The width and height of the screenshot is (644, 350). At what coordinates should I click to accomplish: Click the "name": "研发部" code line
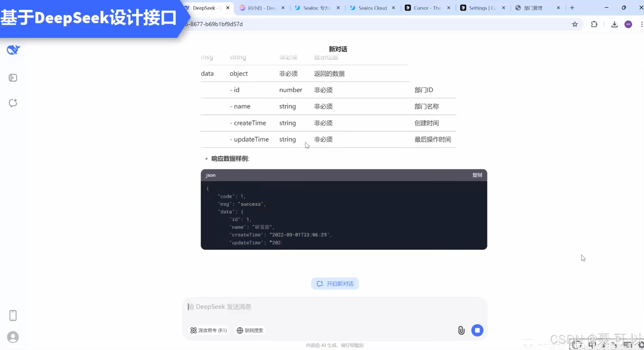coord(252,227)
